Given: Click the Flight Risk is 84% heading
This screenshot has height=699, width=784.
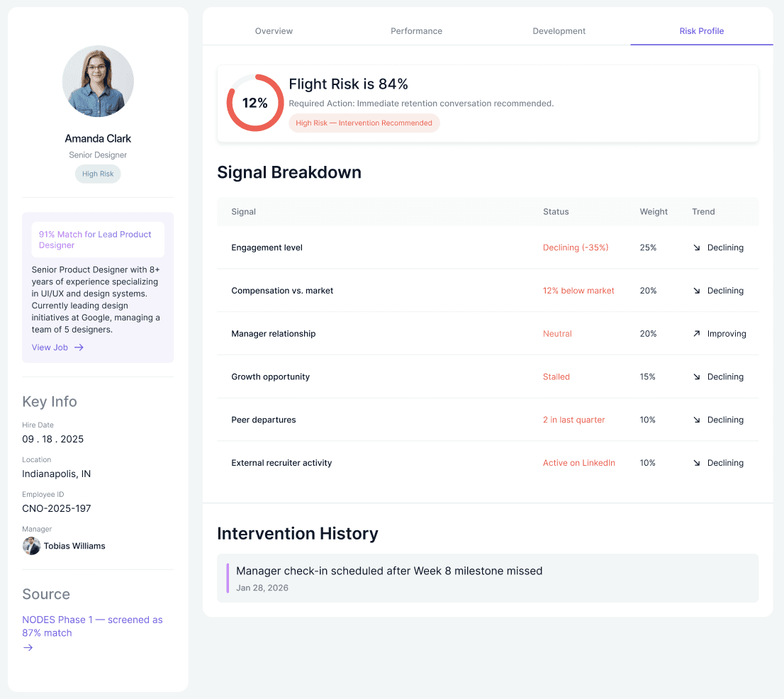Looking at the screenshot, I should pos(349,84).
